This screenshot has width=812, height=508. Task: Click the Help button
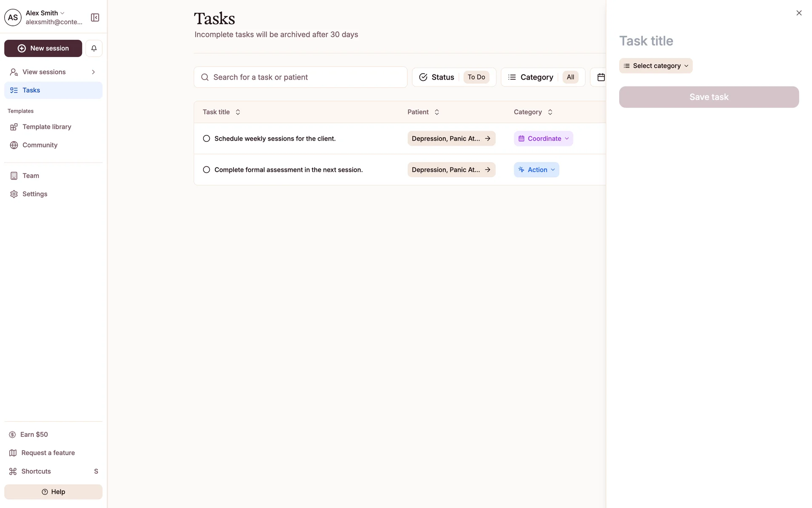53,491
